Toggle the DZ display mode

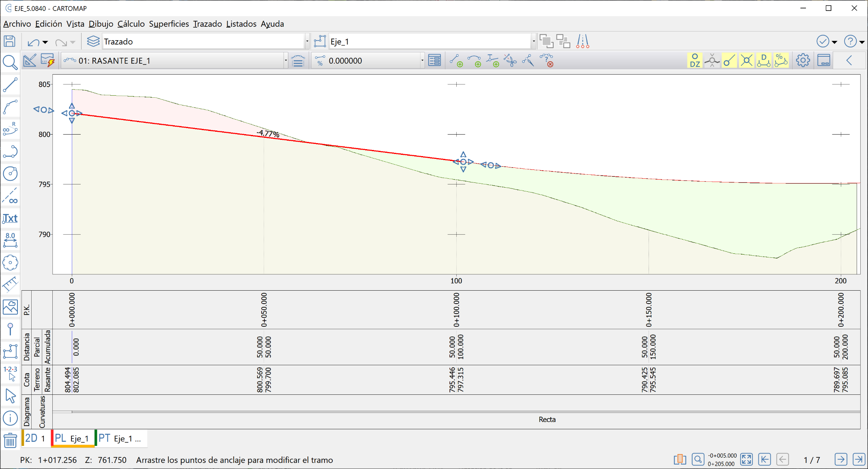click(694, 60)
